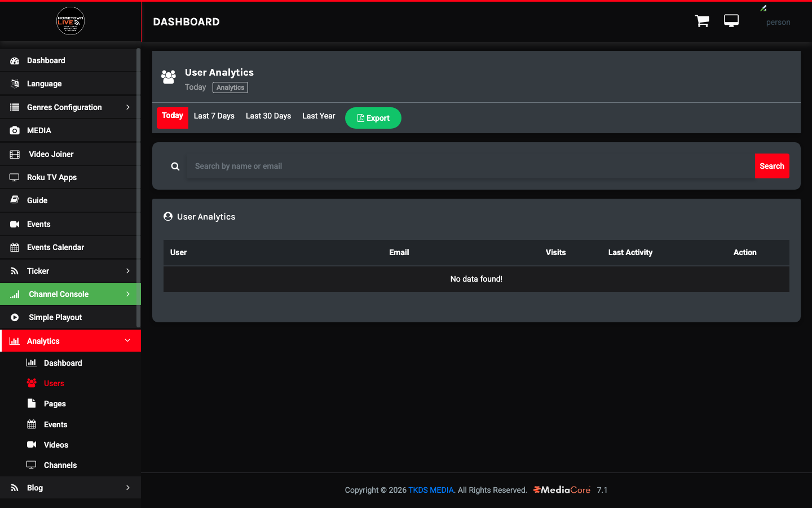The height and width of the screenshot is (508, 812).
Task: Switch to Last Year filter
Action: tap(319, 116)
